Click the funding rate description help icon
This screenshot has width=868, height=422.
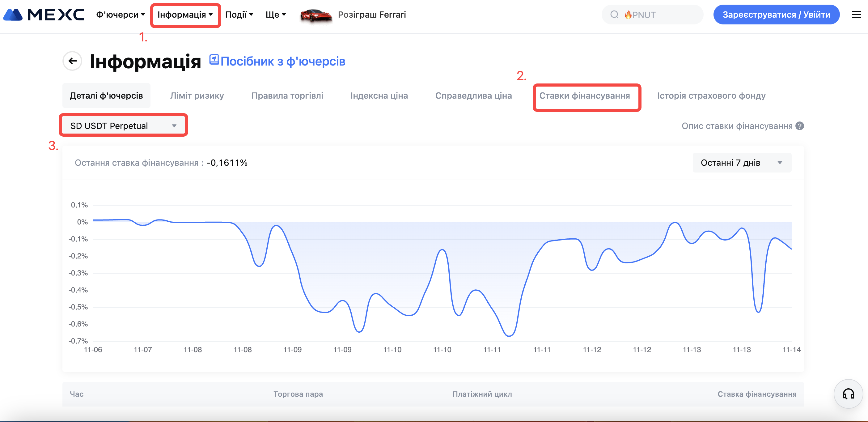point(800,126)
